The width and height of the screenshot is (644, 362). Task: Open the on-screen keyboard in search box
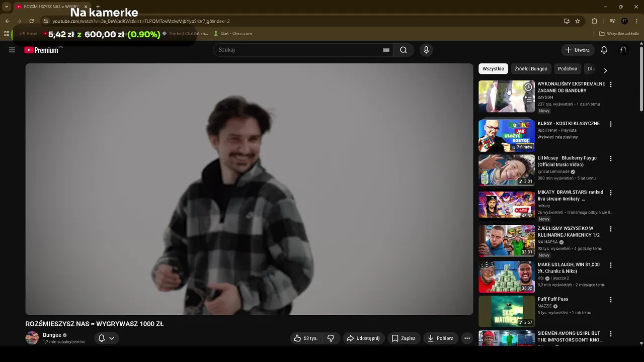pos(386,50)
